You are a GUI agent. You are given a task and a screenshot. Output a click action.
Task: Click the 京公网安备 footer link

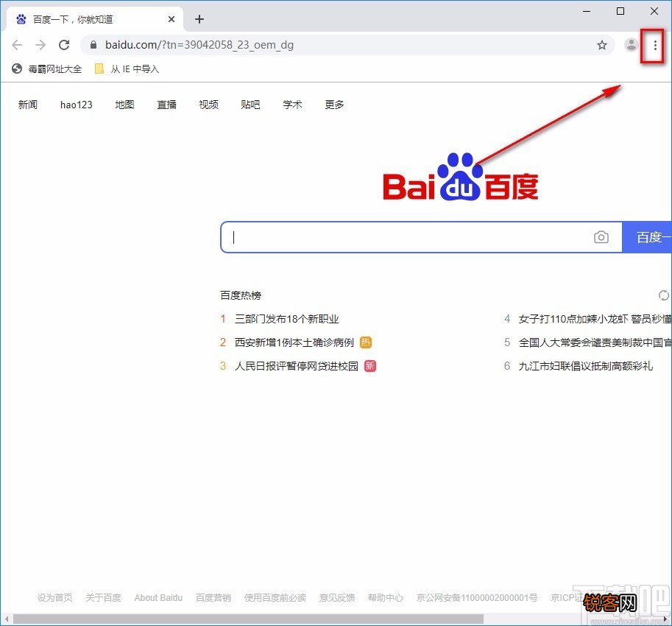point(476,597)
